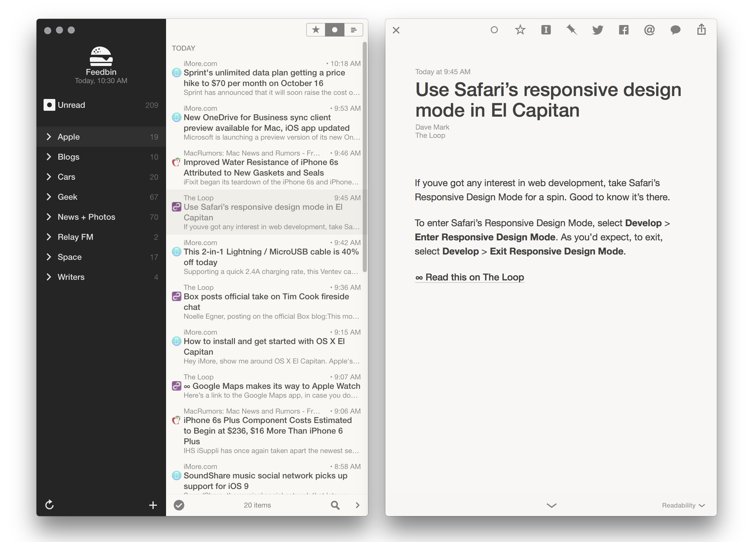Show starred items filter
This screenshot has height=542, width=756.
coord(316,30)
